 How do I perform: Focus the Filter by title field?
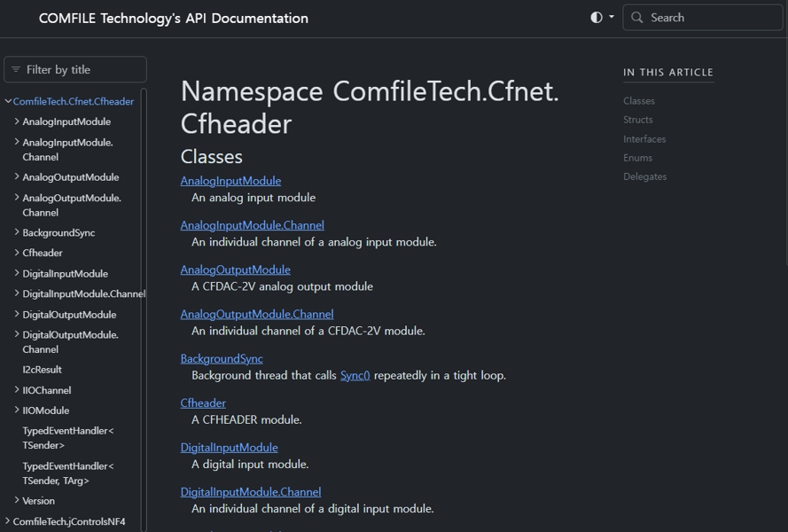pyautogui.click(x=82, y=70)
